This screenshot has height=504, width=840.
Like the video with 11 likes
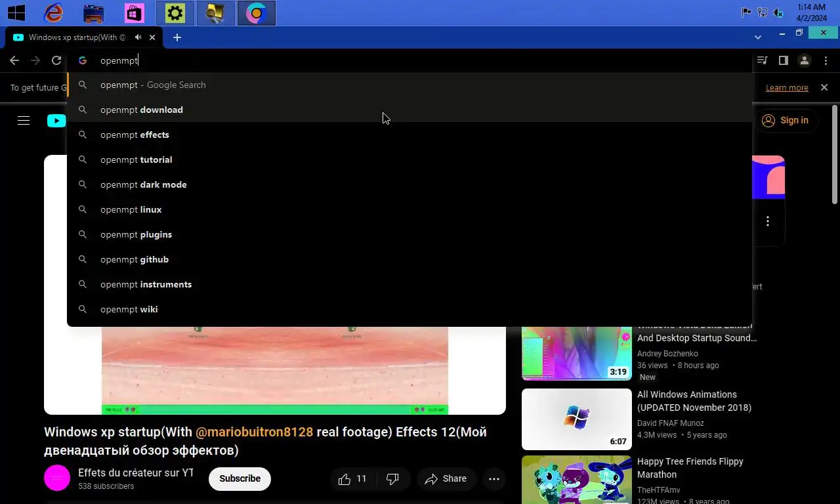click(352, 479)
